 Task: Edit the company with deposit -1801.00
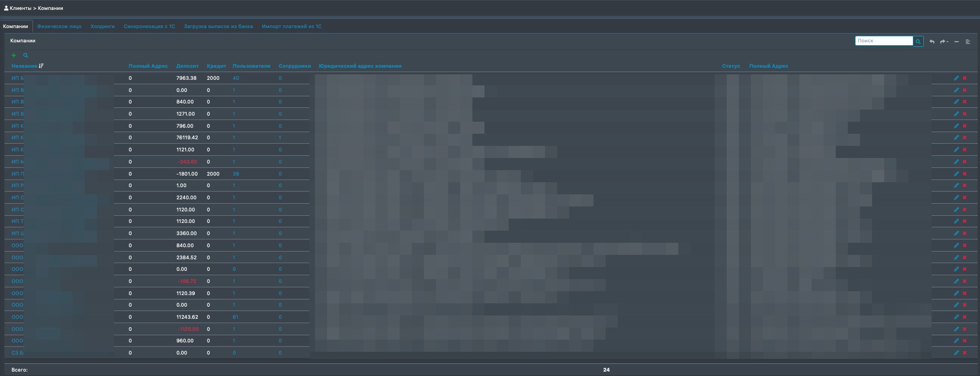pos(956,174)
